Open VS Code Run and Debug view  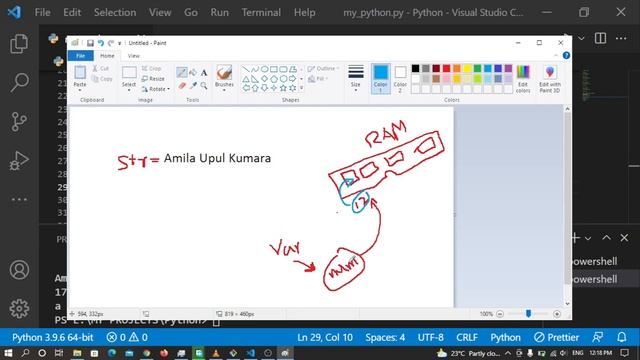19,160
